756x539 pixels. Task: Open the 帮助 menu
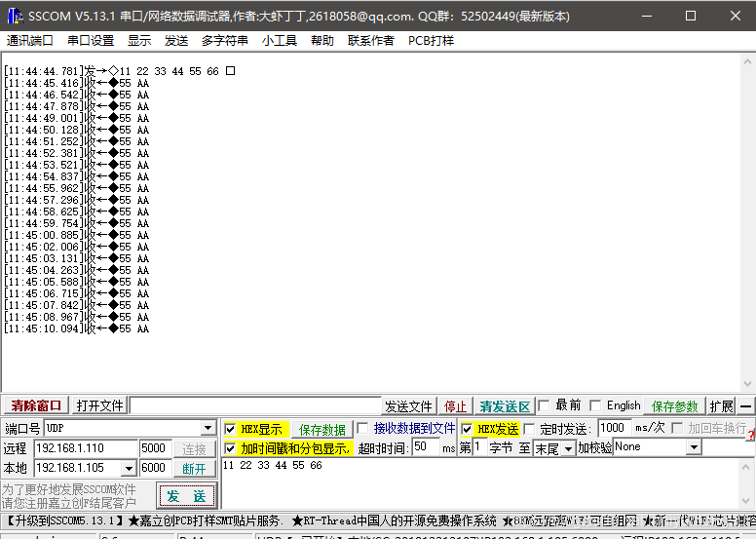(322, 41)
